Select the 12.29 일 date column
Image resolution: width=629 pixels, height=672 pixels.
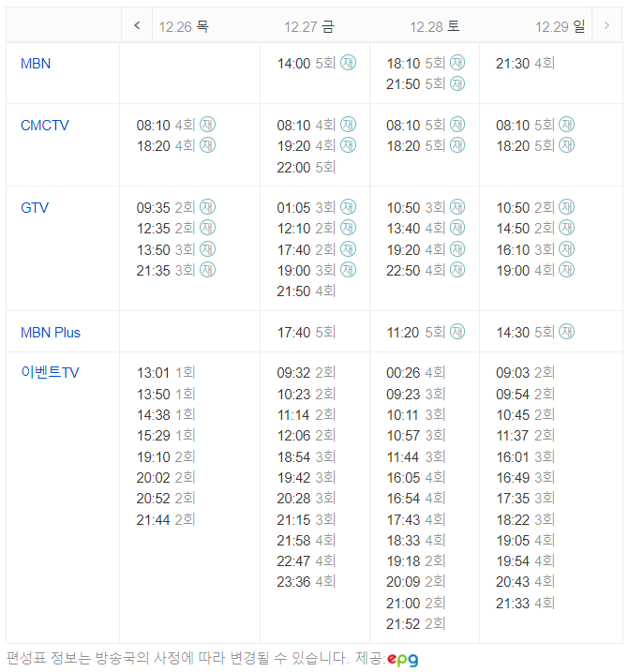coord(560,26)
